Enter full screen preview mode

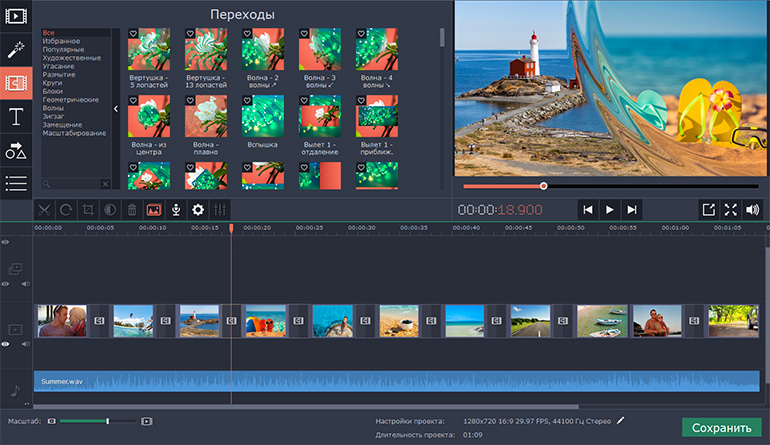point(730,209)
